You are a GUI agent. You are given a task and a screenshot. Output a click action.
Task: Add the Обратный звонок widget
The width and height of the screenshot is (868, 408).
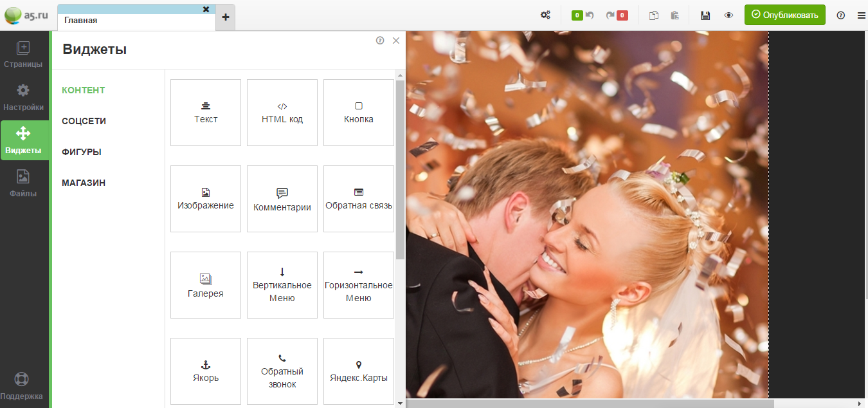coord(282,371)
